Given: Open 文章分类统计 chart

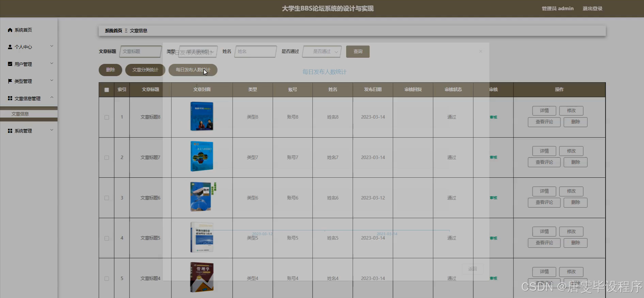Looking at the screenshot, I should coord(145,70).
